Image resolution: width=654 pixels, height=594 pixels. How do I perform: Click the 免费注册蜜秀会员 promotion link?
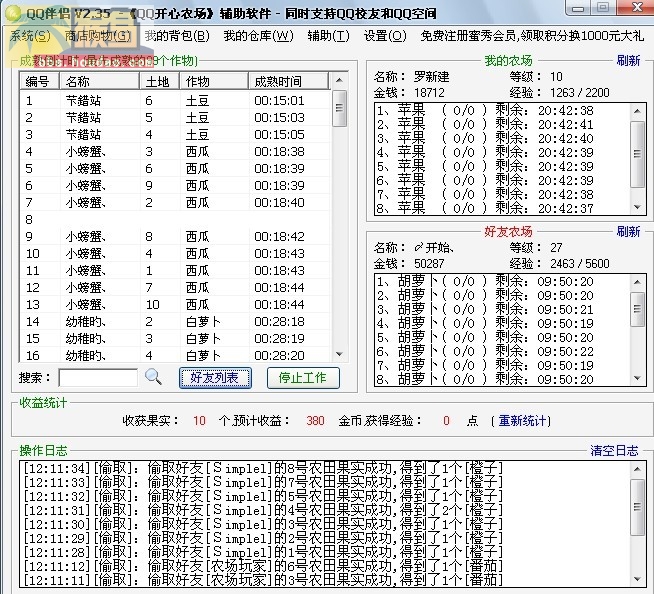[x=532, y=36]
